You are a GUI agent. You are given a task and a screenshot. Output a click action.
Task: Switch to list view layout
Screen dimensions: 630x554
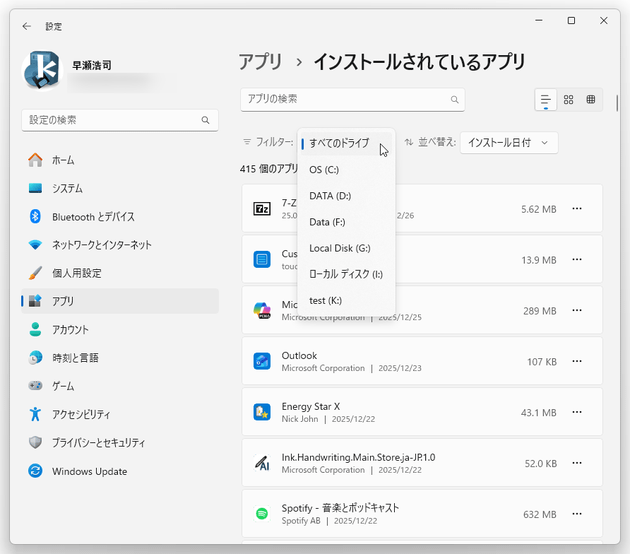(x=546, y=100)
